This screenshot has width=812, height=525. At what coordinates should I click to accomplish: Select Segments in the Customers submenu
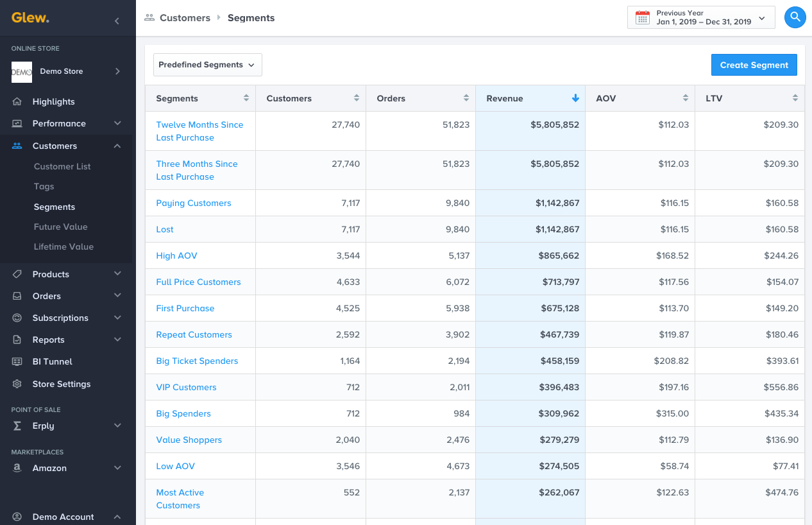tap(55, 207)
